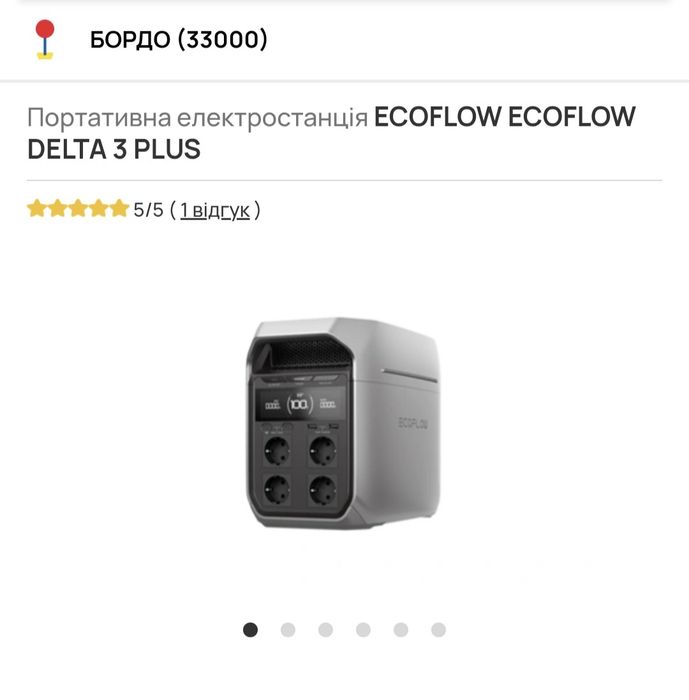The image size is (689, 700).
Task: Switch to the second carousel image dot
Action: [288, 630]
